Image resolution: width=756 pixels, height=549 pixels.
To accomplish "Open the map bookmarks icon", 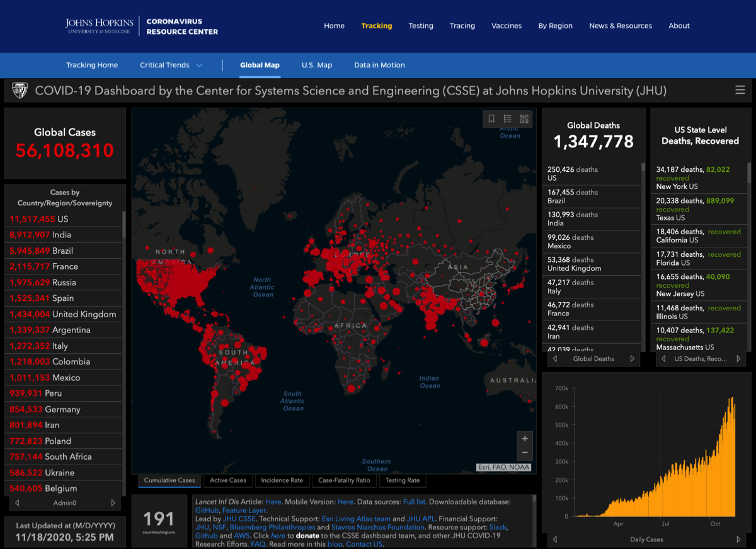I will (491, 118).
